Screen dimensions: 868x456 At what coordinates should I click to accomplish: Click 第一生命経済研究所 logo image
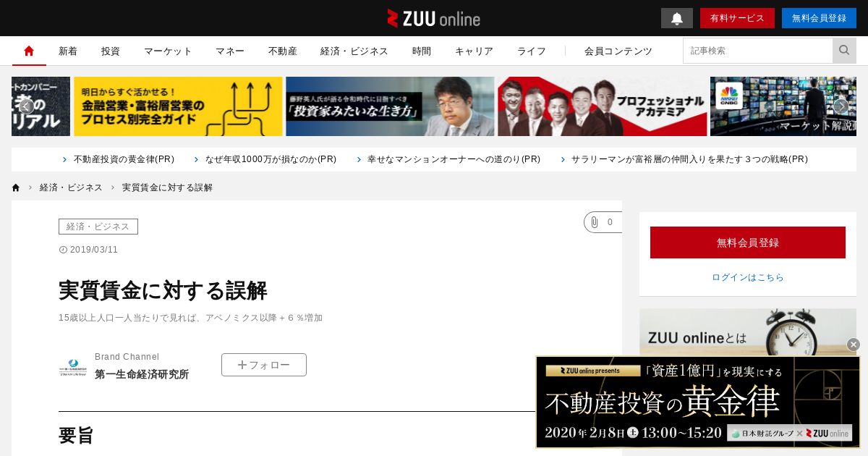[73, 368]
